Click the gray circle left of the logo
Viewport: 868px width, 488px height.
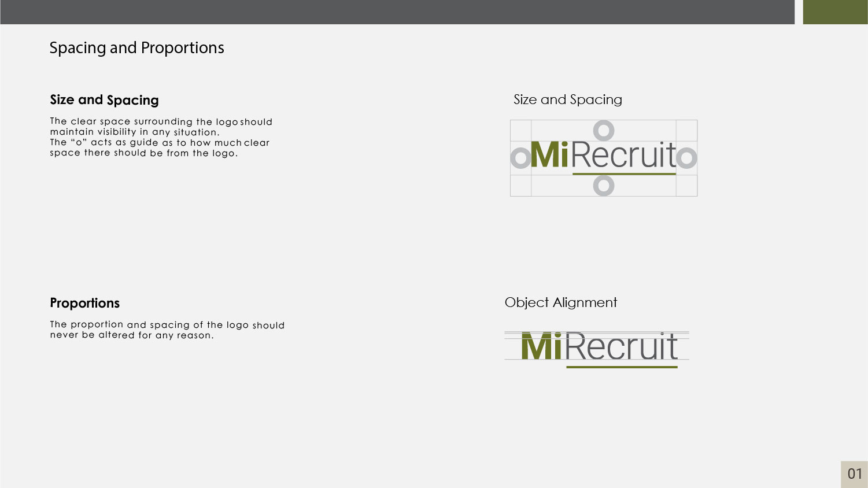[520, 158]
